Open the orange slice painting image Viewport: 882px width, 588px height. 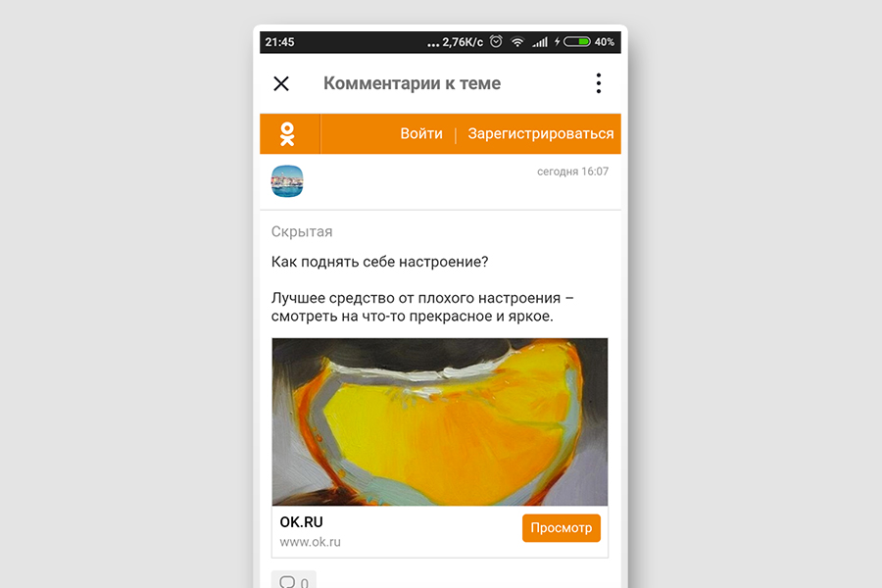[x=440, y=422]
